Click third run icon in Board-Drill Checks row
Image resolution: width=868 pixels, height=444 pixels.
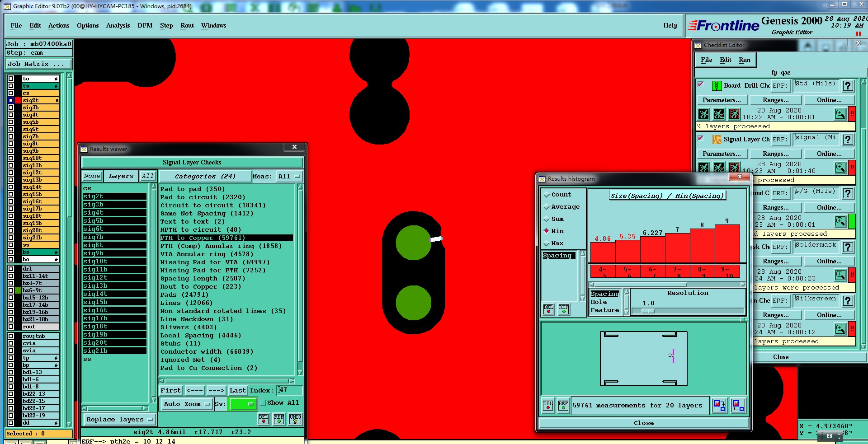coord(734,114)
